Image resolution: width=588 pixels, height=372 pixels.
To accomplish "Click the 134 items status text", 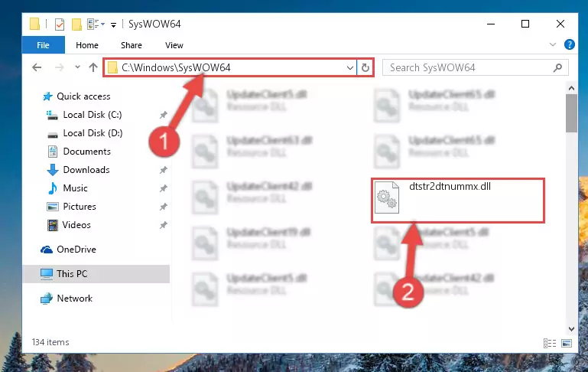I will tap(50, 342).
